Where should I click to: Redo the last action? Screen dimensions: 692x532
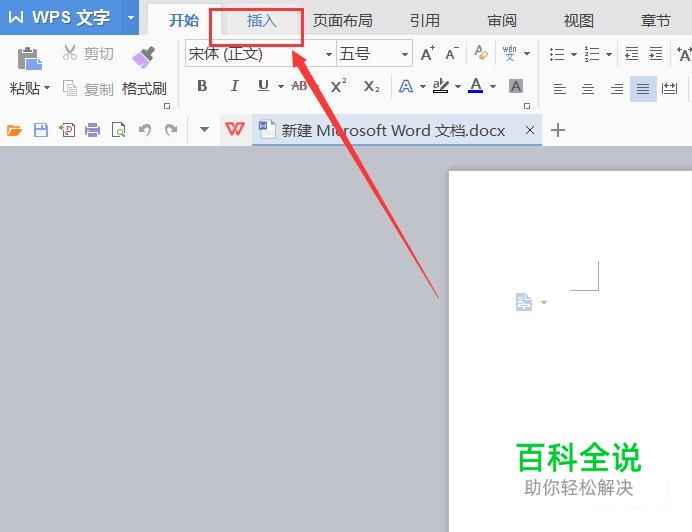coord(171,130)
